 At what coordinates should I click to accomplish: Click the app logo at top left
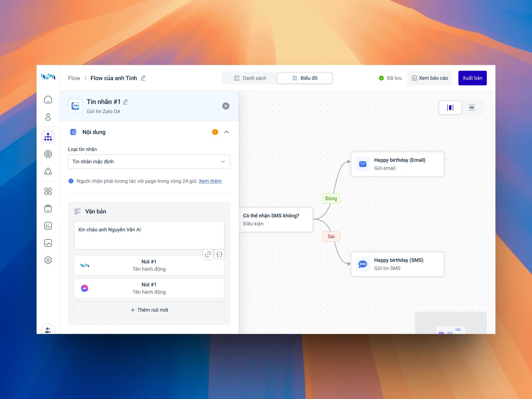[48, 76]
